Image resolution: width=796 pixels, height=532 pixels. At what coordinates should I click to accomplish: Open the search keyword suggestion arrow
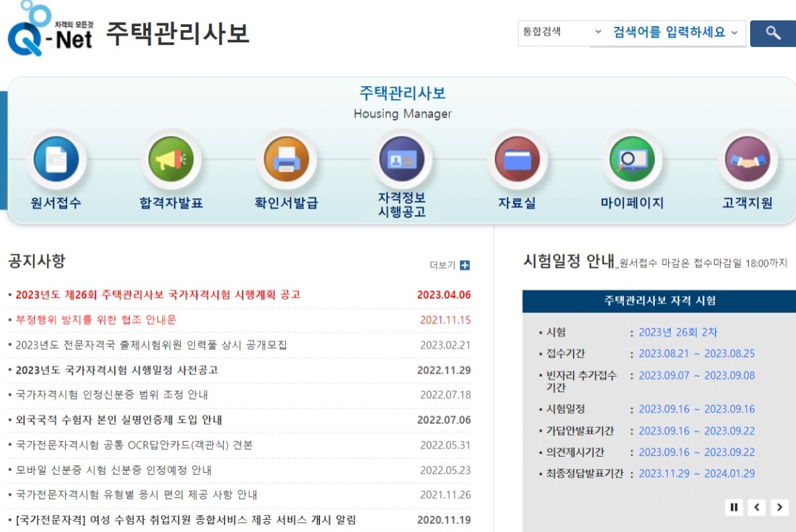(734, 32)
